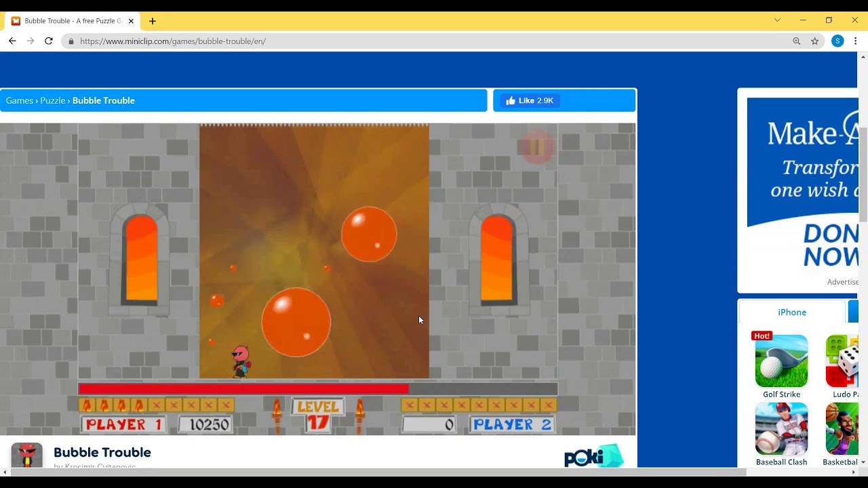Click the large upper orange bubble
The height and width of the screenshot is (488, 868).
[x=369, y=234]
